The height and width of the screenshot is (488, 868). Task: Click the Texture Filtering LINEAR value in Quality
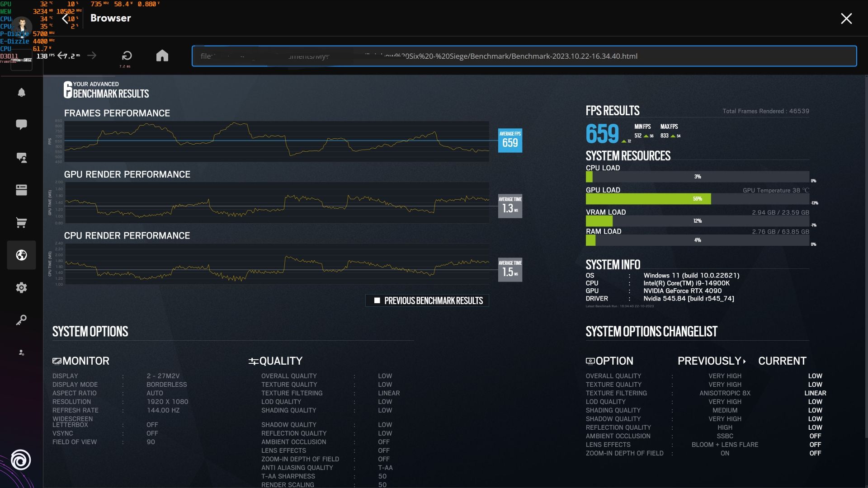click(x=389, y=393)
